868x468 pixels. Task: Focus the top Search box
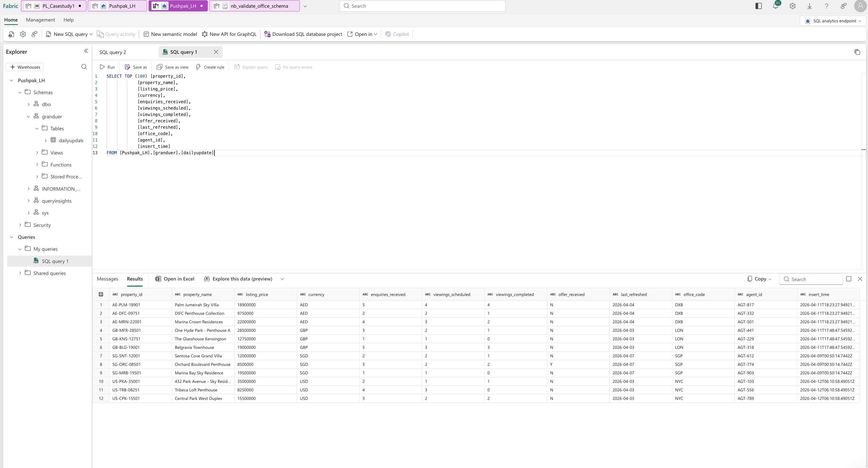point(423,6)
